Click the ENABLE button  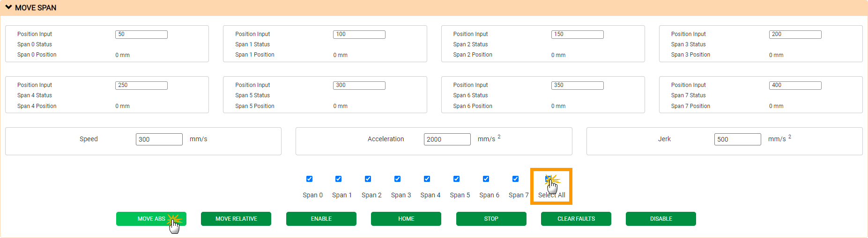click(x=321, y=219)
